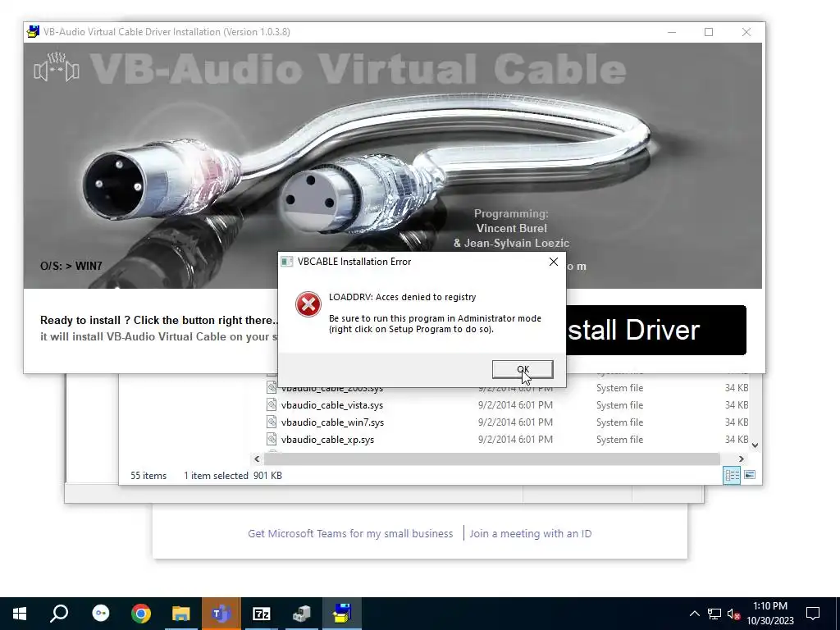Switch Explorer to details view icon

[732, 475]
